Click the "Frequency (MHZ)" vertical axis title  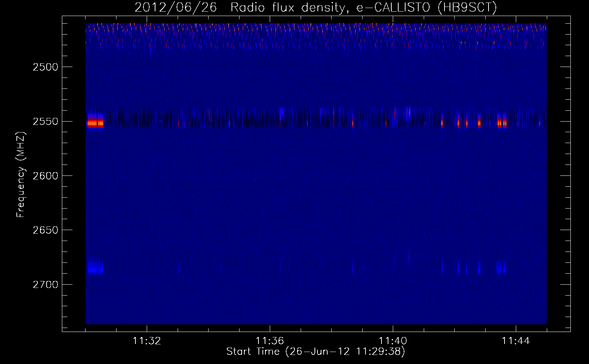click(x=21, y=175)
